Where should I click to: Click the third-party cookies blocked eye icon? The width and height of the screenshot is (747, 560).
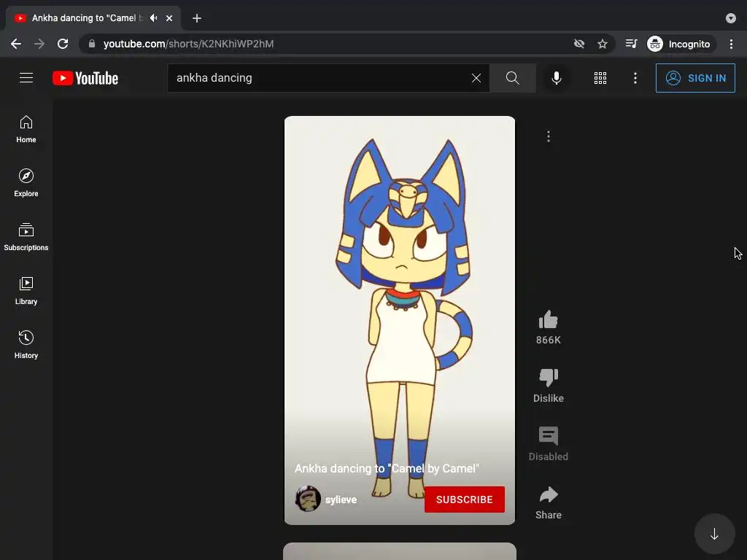[x=578, y=44]
